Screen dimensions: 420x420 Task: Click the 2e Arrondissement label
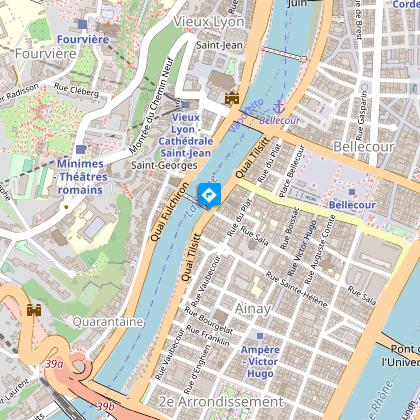pyautogui.click(x=221, y=402)
